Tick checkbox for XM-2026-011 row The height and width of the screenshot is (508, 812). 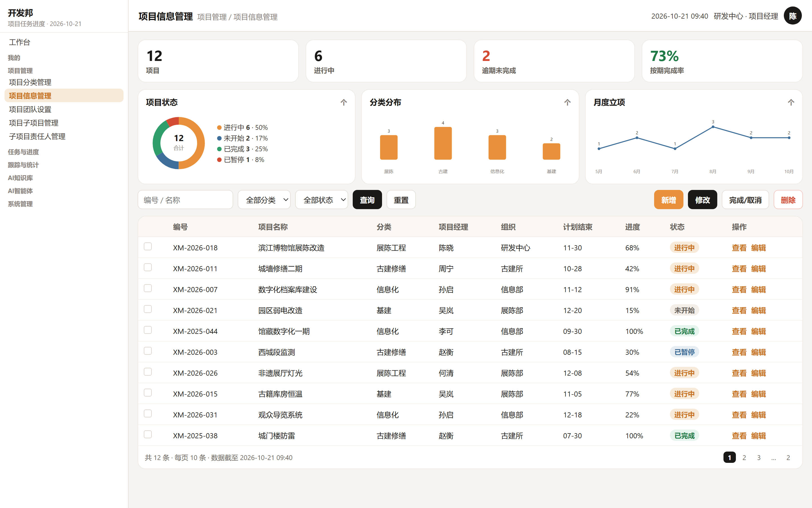148,267
